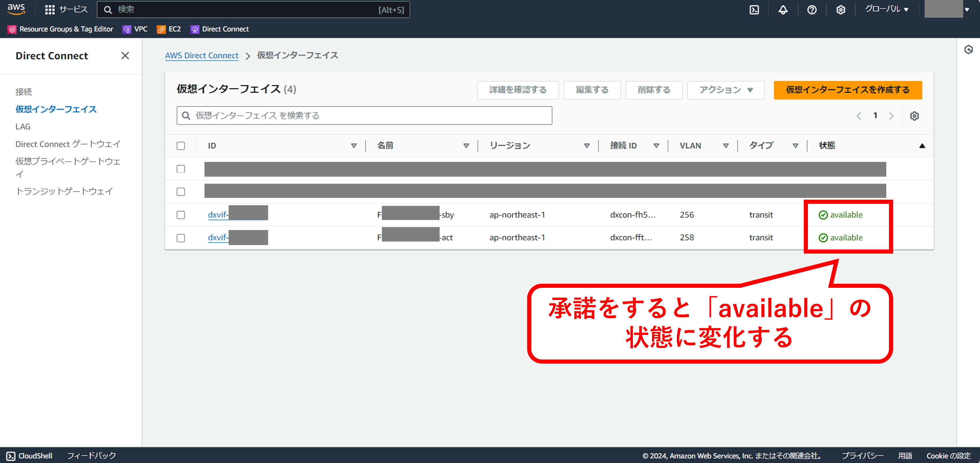Image resolution: width=980 pixels, height=463 pixels.
Task: Open AWS Direct Connect breadcrumb link
Action: [x=202, y=56]
